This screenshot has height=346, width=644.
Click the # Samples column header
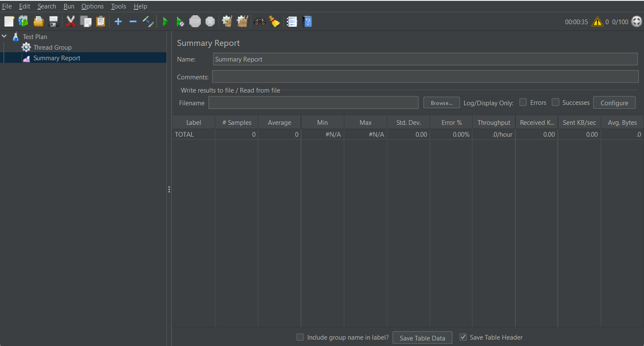pyautogui.click(x=236, y=122)
